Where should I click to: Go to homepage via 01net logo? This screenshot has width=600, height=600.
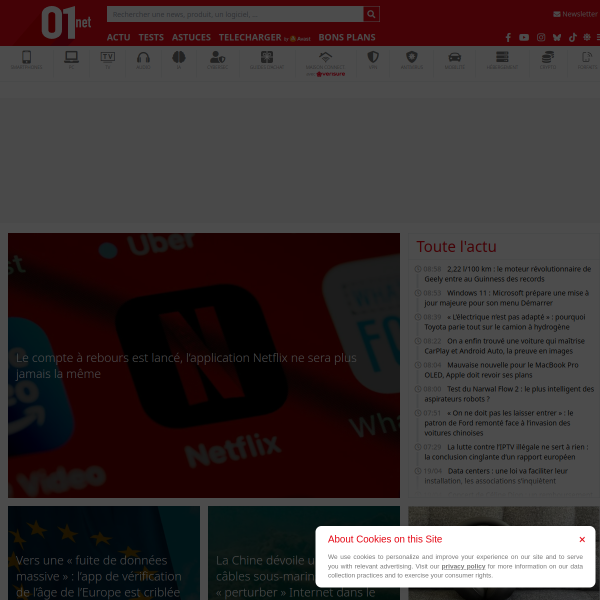[66, 23]
